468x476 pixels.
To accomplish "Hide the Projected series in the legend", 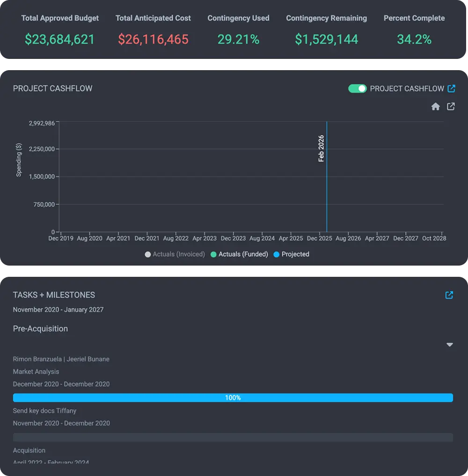I will click(291, 254).
